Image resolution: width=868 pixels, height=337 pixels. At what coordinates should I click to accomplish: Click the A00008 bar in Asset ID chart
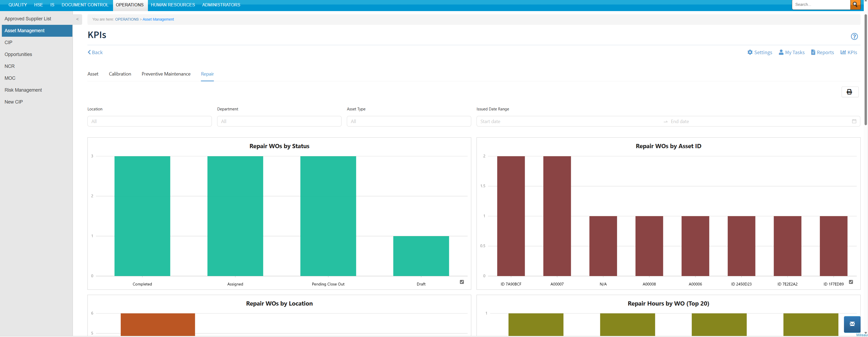[x=649, y=246]
